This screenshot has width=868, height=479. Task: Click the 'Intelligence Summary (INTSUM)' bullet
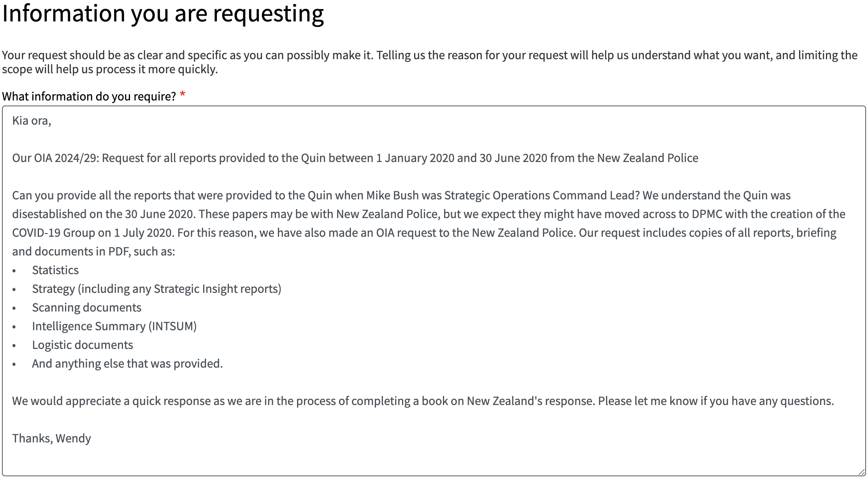(114, 326)
